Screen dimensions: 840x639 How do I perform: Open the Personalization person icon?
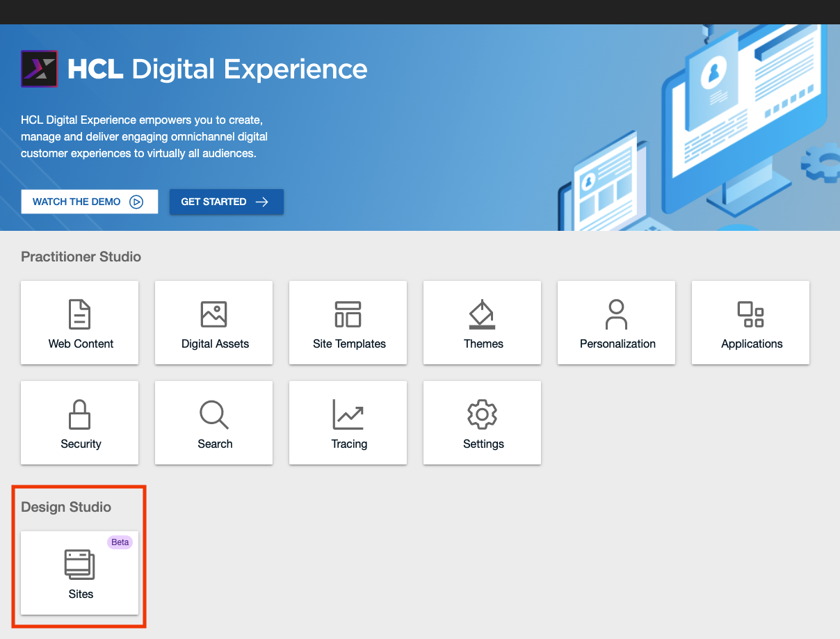click(x=616, y=314)
